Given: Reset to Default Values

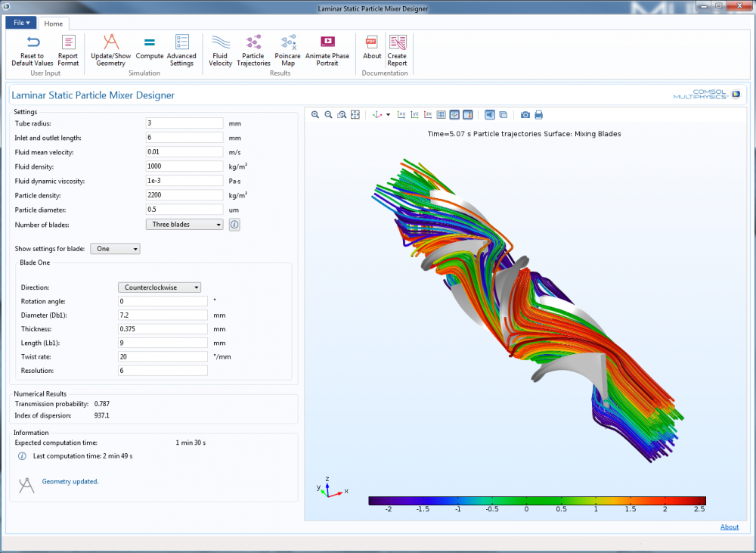Looking at the screenshot, I should click(x=33, y=50).
